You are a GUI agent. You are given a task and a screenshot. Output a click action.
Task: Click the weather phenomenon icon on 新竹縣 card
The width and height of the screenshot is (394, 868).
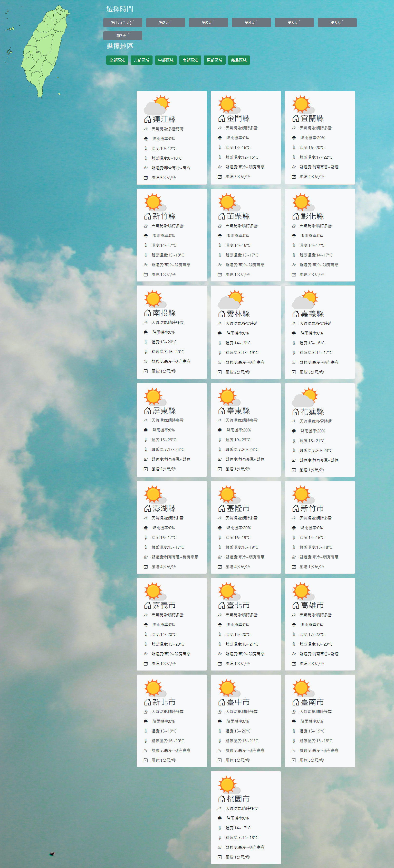click(146, 226)
